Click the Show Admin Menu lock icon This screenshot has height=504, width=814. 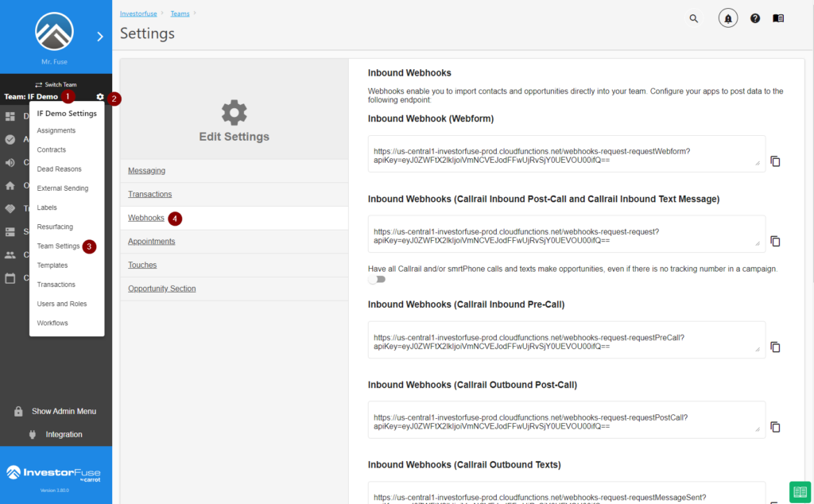point(19,411)
